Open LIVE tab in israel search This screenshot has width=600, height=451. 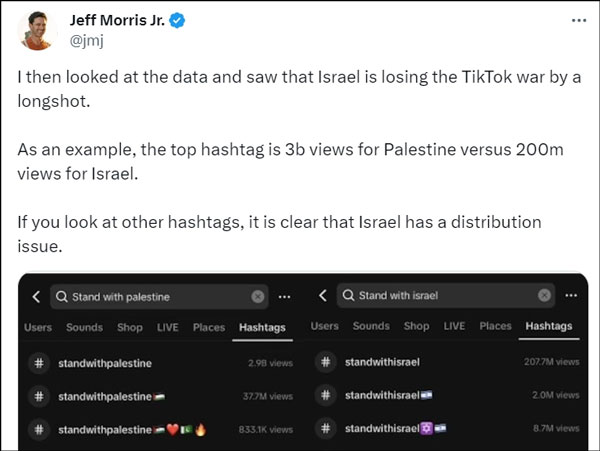454,326
